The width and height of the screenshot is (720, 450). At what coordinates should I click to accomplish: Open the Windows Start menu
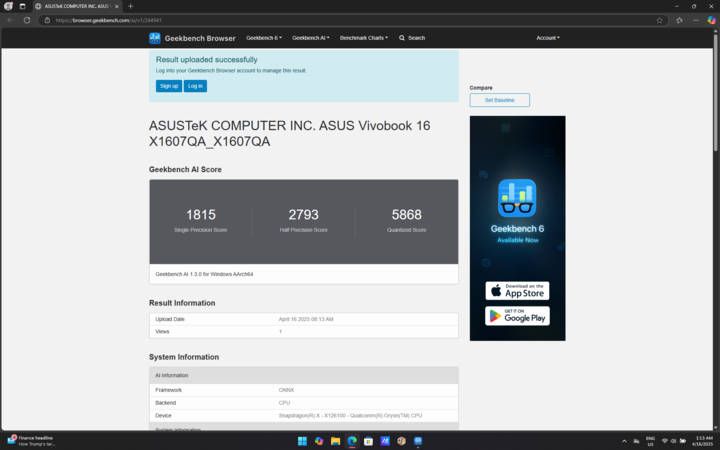pyautogui.click(x=302, y=441)
